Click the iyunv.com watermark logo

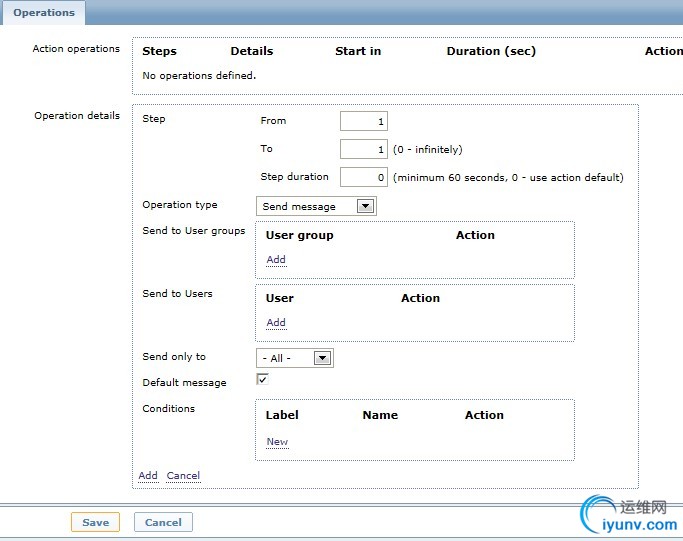click(630, 515)
